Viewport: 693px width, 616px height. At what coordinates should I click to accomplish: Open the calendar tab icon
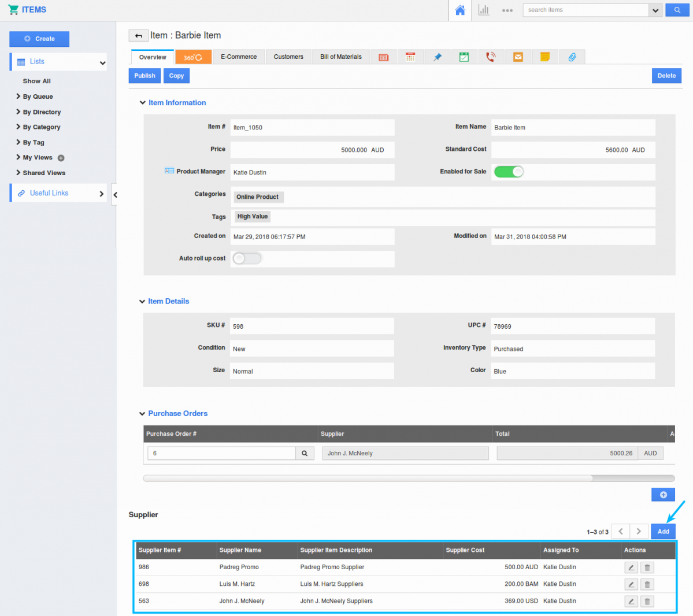click(410, 57)
